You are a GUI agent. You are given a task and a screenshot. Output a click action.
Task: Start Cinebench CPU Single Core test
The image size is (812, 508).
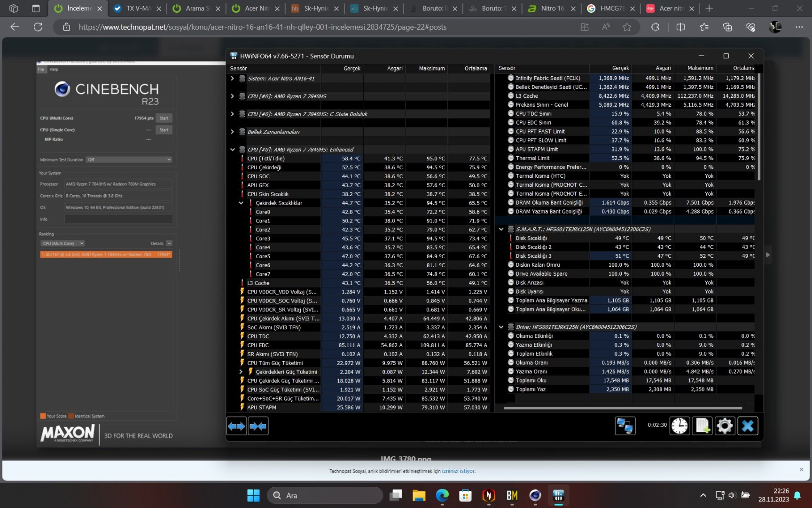pos(164,130)
